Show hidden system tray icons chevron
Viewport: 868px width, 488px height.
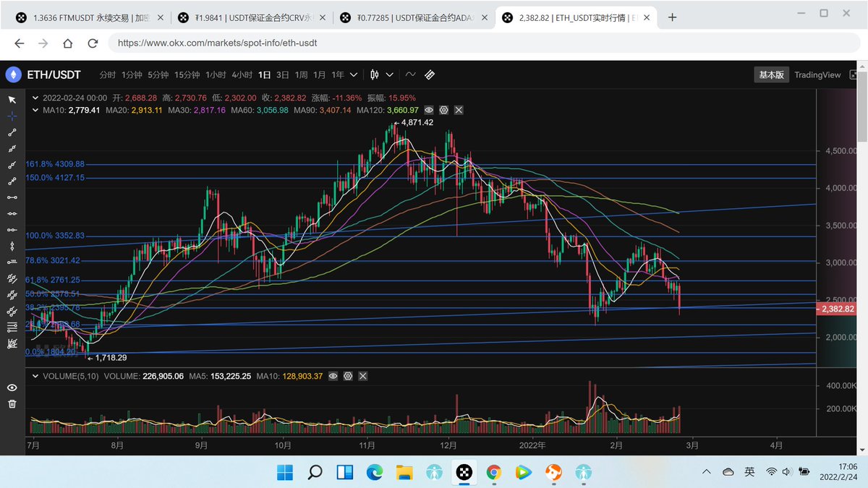click(x=707, y=471)
